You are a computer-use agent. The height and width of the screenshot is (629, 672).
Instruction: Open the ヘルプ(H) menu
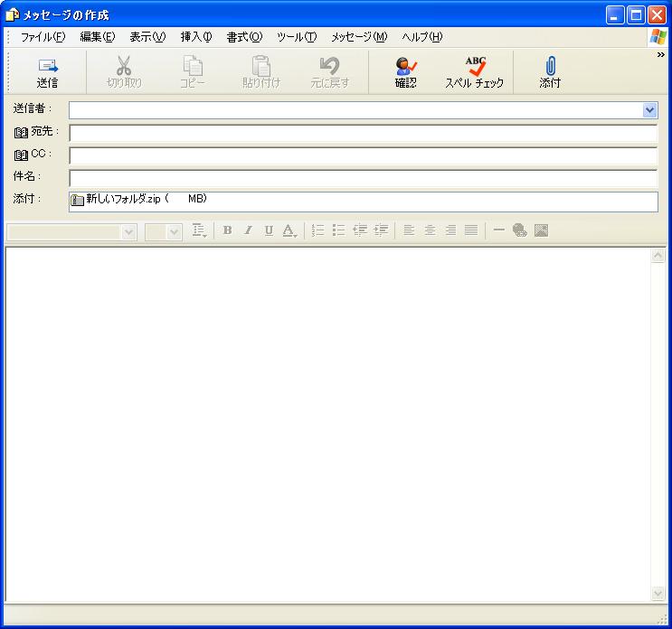[422, 37]
